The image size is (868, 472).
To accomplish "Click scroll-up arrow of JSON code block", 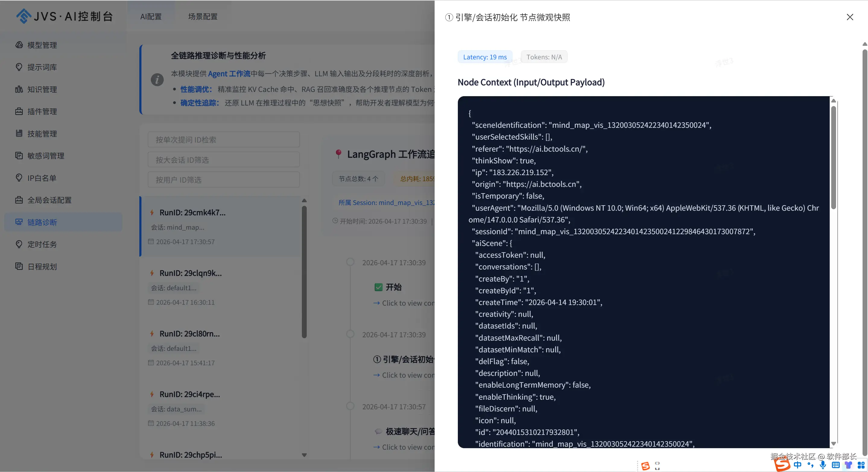I will [x=833, y=101].
